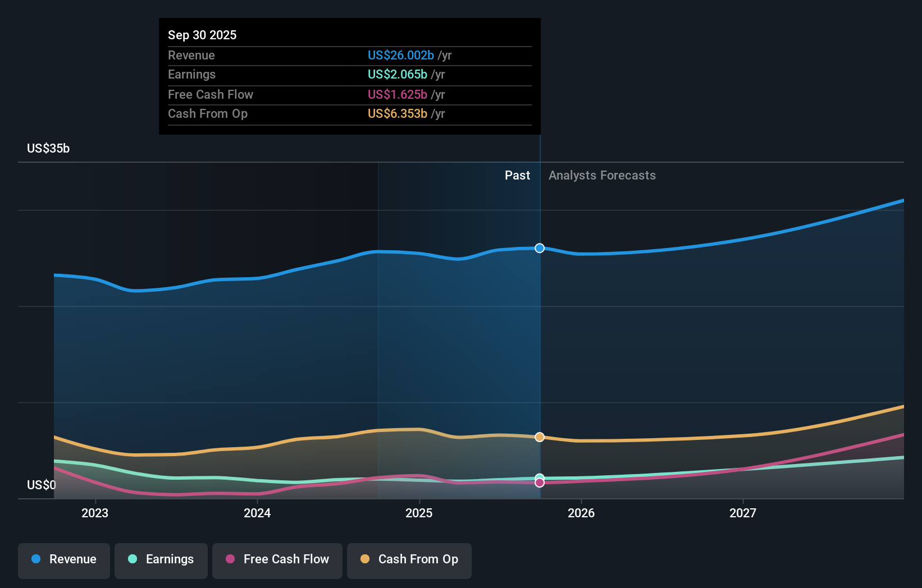
Task: Click the teal Earnings legend dot
Action: click(132, 559)
